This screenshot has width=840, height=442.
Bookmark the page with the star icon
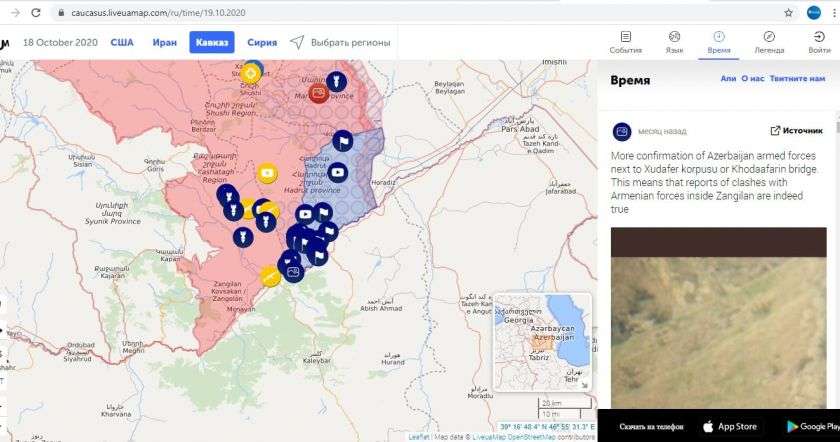tap(788, 13)
